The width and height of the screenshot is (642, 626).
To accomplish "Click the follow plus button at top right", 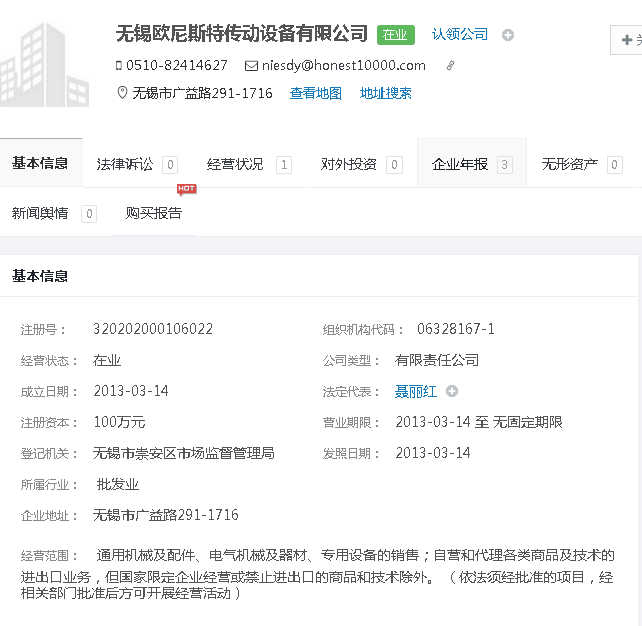I will (627, 40).
